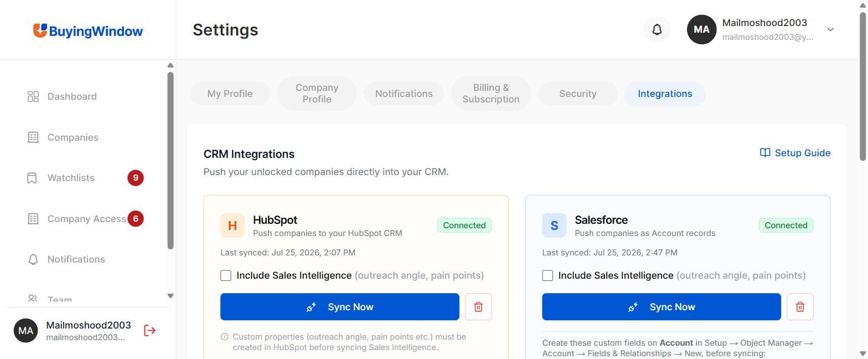Open Company Access in sidebar

click(86, 219)
